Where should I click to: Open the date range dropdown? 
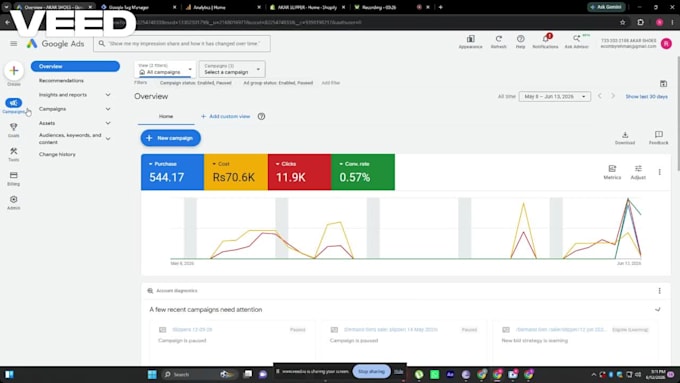(555, 96)
